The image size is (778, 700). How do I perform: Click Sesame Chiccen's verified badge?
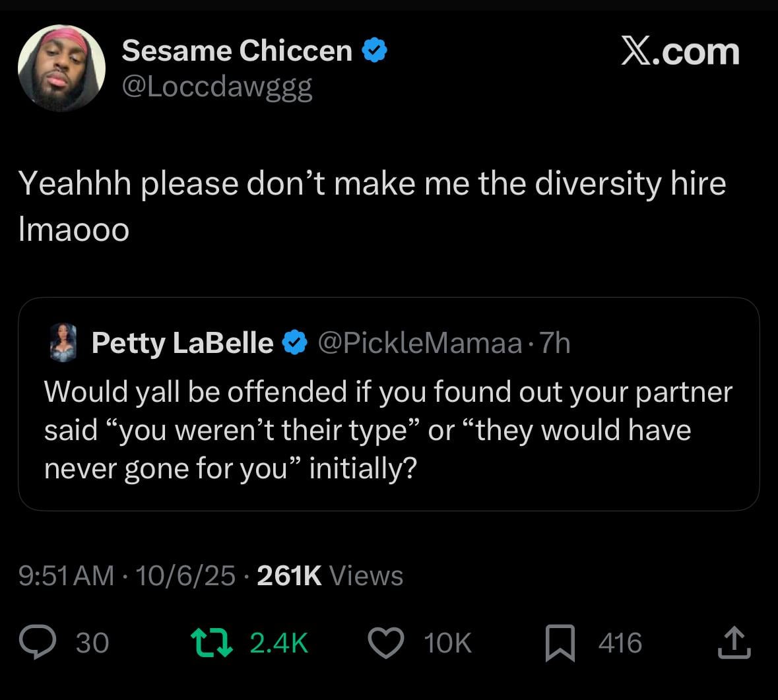pyautogui.click(x=374, y=51)
